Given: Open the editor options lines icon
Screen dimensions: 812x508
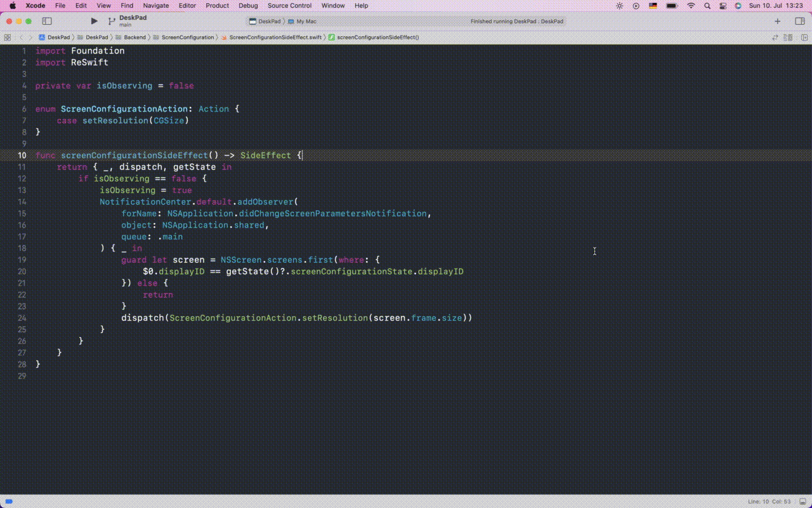Looking at the screenshot, I should 789,37.
